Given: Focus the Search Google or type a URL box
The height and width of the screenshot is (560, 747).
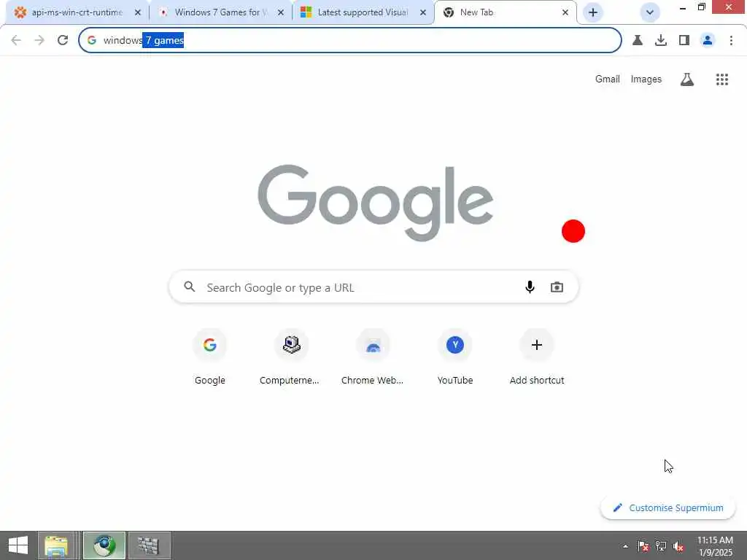Looking at the screenshot, I should pos(374,287).
